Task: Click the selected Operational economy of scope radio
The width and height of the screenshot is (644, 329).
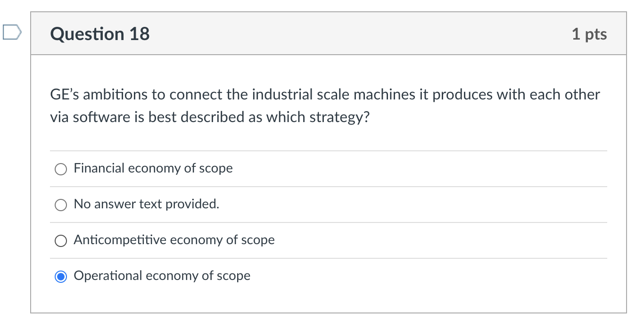Action: [61, 277]
